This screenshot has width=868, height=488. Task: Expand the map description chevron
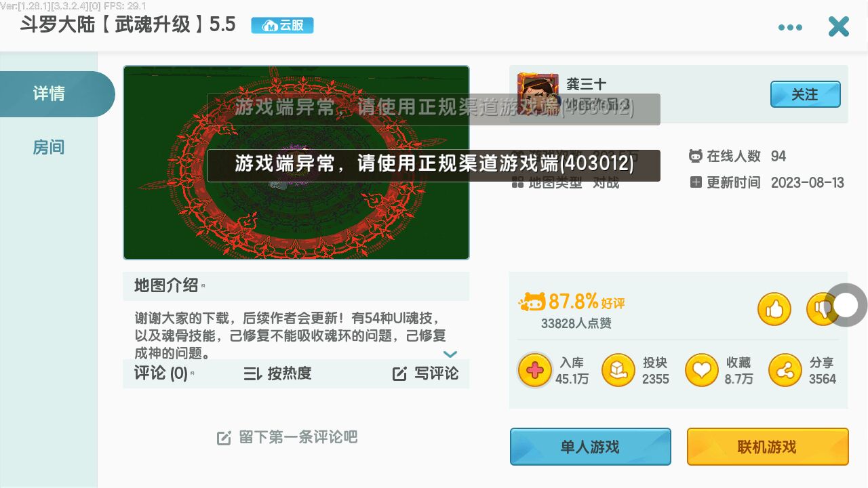coord(450,354)
